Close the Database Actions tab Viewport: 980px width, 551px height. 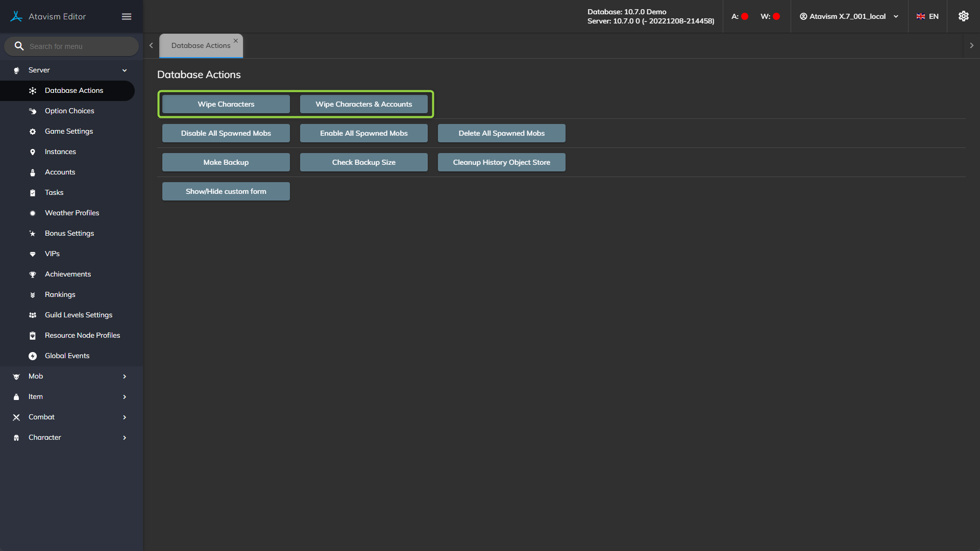point(236,41)
